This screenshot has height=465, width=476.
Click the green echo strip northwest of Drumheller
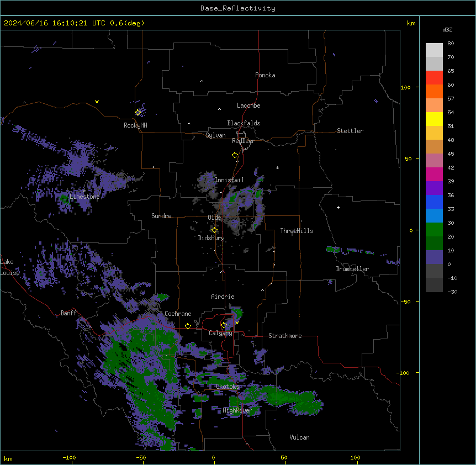(333, 250)
